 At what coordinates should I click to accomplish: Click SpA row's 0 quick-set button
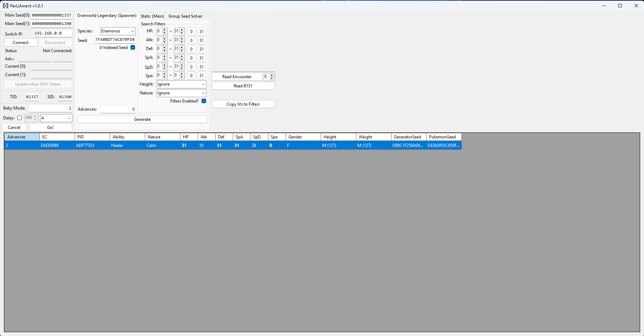pyautogui.click(x=191, y=58)
